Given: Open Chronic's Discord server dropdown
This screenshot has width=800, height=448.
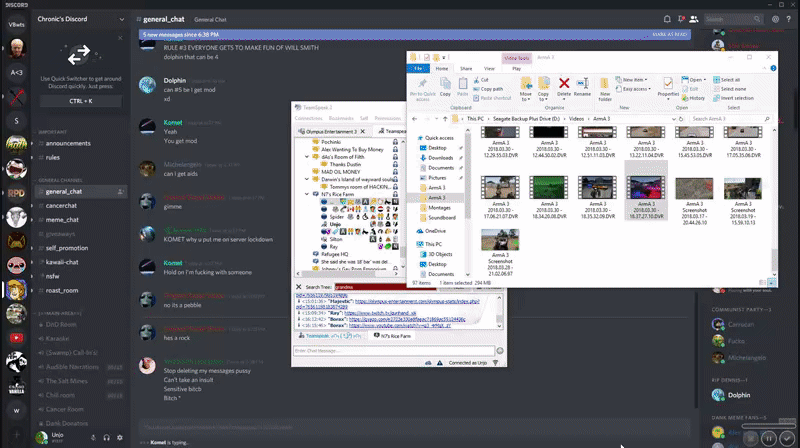Looking at the screenshot, I should (x=121, y=19).
